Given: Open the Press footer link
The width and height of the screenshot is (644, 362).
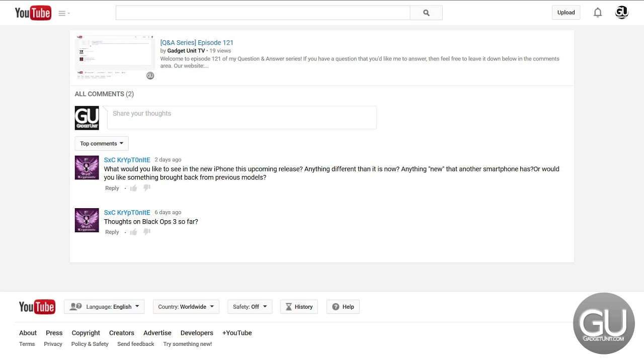Looking at the screenshot, I should [x=54, y=333].
